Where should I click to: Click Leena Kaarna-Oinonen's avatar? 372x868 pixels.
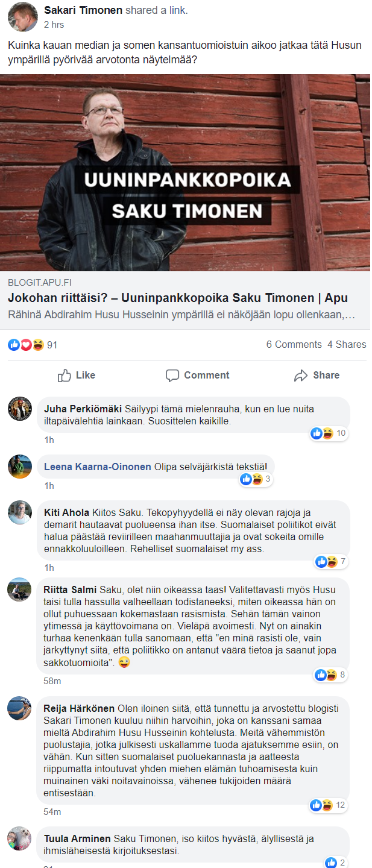tap(19, 467)
